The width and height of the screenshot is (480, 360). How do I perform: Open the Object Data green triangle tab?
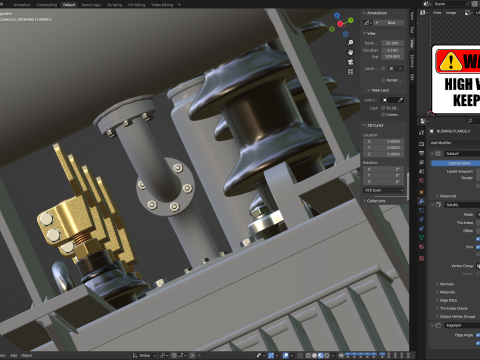[421, 237]
